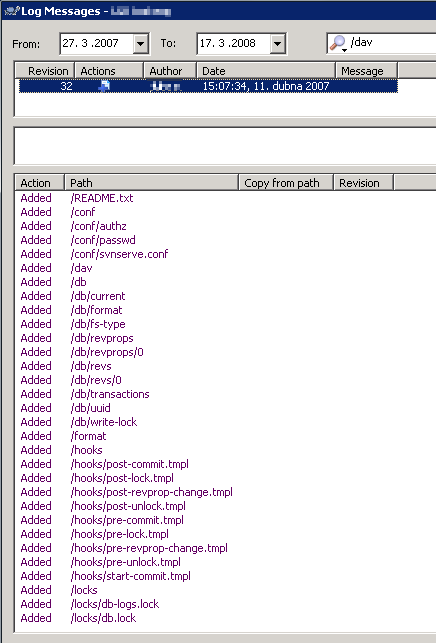Click the magnifier search filter icon
This screenshot has width=436, height=643.
tap(339, 43)
